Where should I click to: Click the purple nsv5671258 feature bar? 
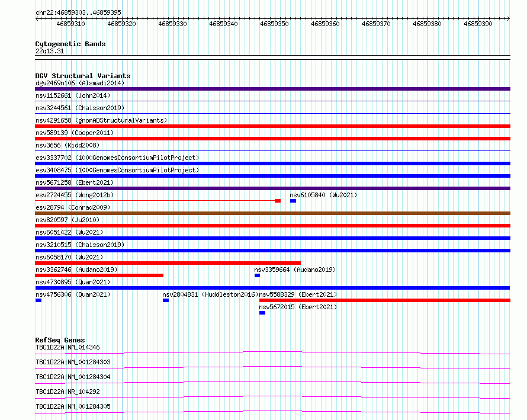click(x=272, y=188)
